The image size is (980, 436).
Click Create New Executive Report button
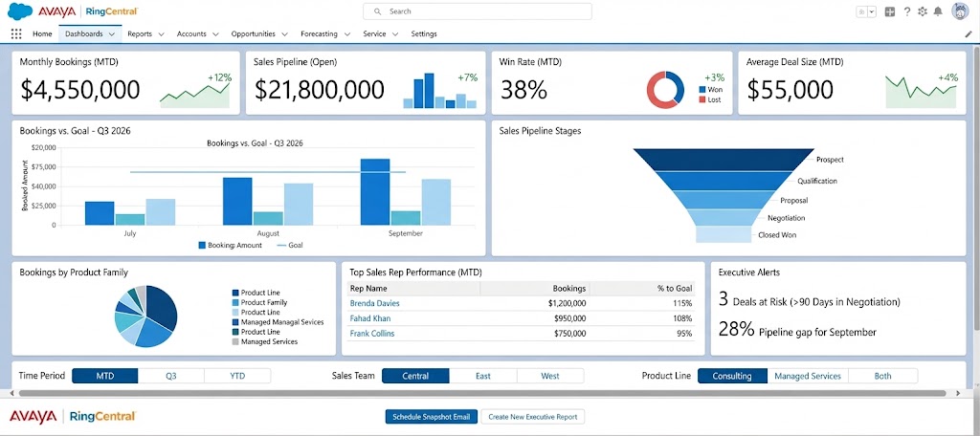(x=533, y=417)
